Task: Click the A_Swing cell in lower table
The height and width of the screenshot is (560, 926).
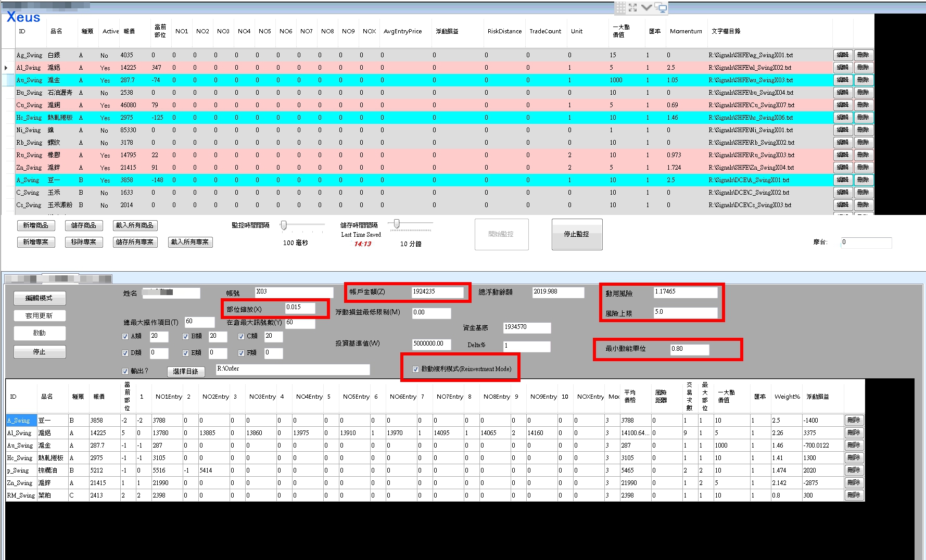Action: (21, 421)
